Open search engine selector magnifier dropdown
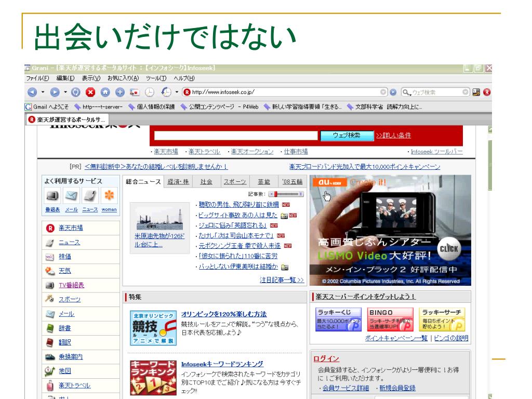 tap(406, 92)
